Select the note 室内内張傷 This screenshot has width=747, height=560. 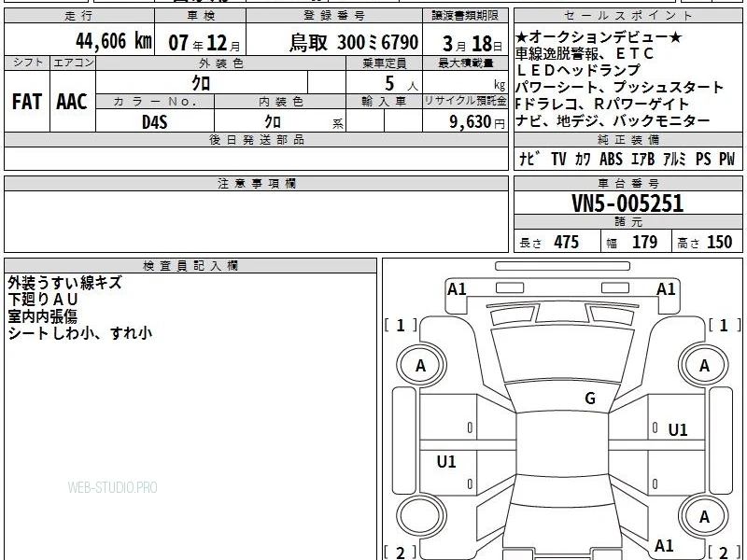[x=42, y=316]
